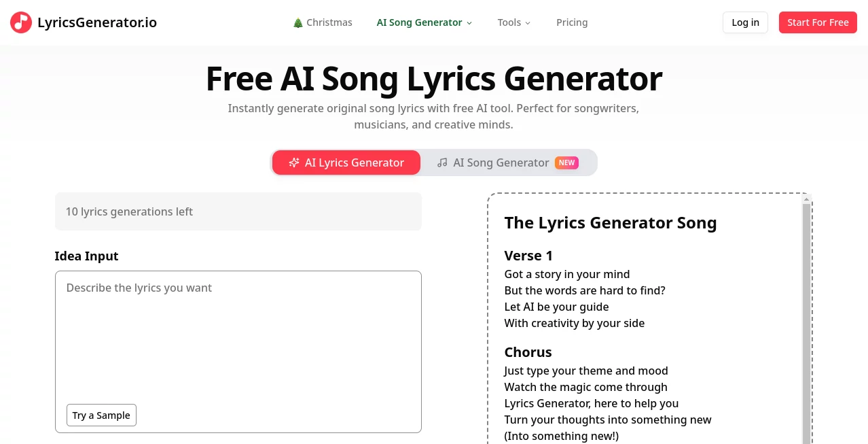Screen dimensions: 868x444
Task: Switch to the AI Song Generator tab
Action: 501,163
